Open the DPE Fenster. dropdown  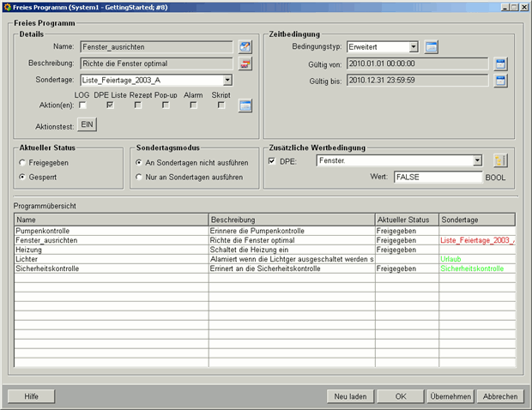pos(477,160)
